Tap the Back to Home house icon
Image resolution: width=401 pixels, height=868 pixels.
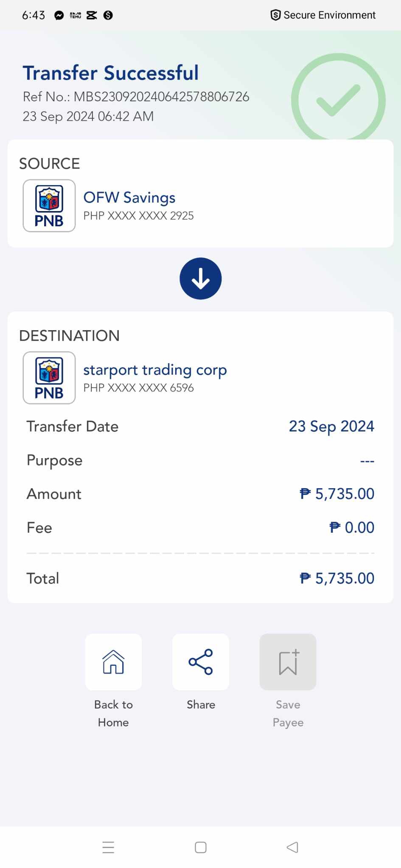(x=113, y=662)
